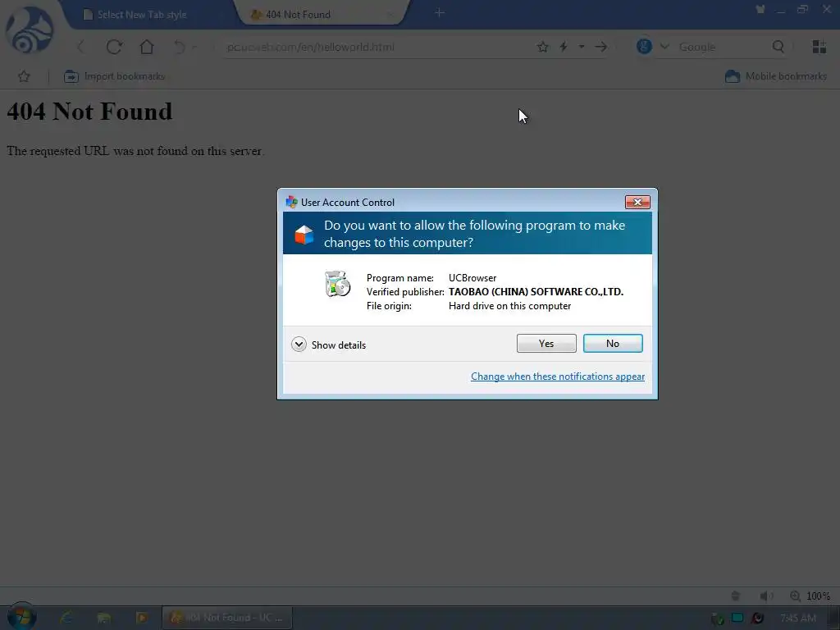
Task: Open the extensions grid icon
Action: coord(819,47)
